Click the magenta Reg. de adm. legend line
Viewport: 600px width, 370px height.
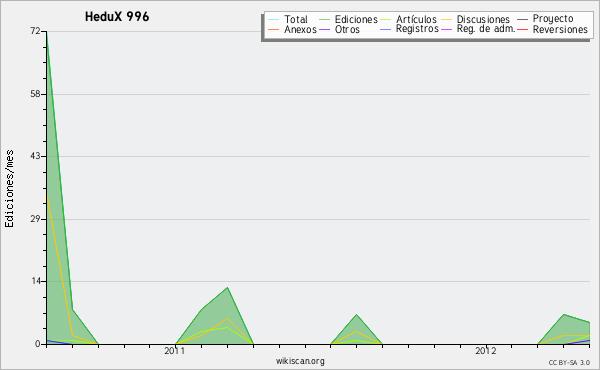(x=447, y=29)
